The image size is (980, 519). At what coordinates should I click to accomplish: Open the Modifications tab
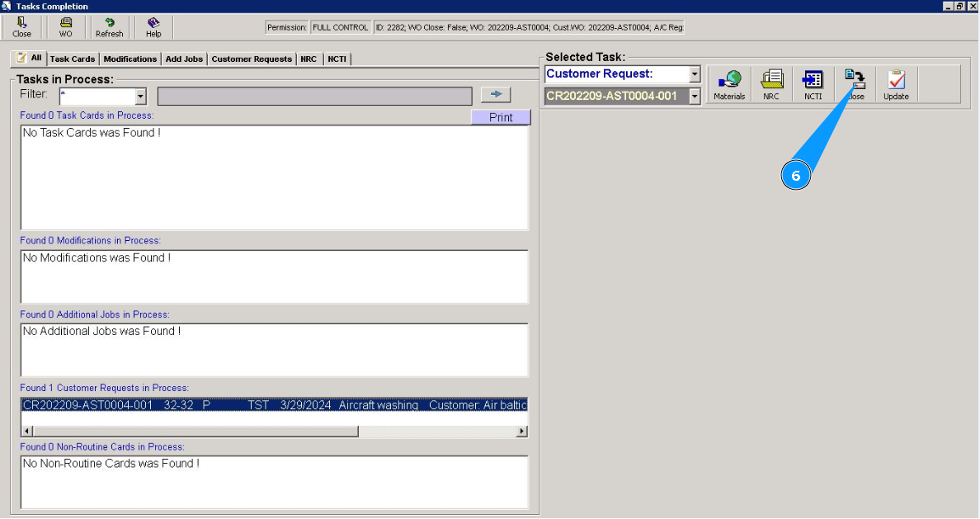pos(130,59)
